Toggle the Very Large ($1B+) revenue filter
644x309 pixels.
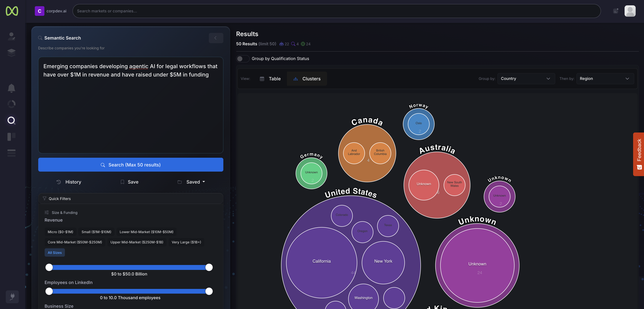[x=186, y=242]
